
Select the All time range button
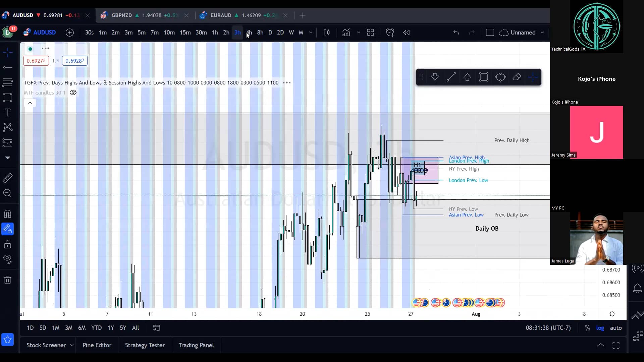[135, 328]
